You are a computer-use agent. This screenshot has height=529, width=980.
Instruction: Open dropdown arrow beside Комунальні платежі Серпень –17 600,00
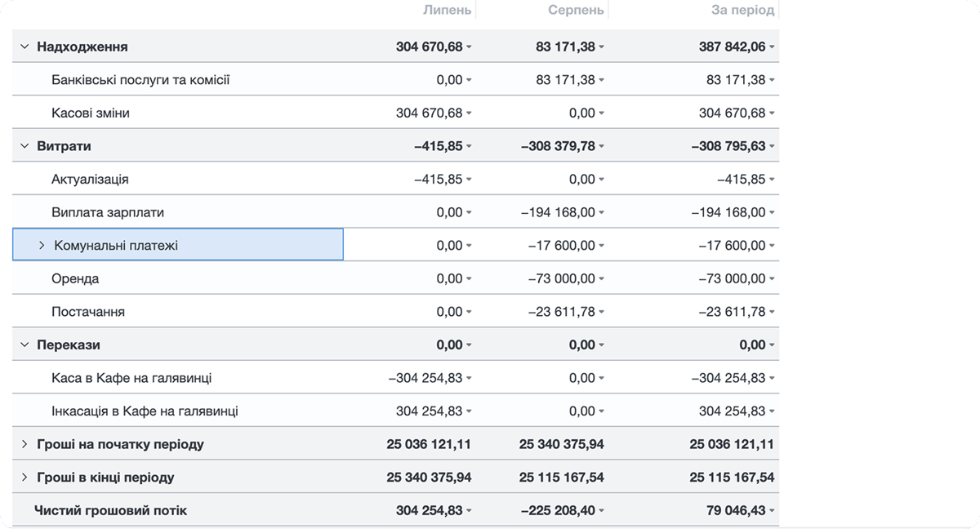pyautogui.click(x=602, y=246)
